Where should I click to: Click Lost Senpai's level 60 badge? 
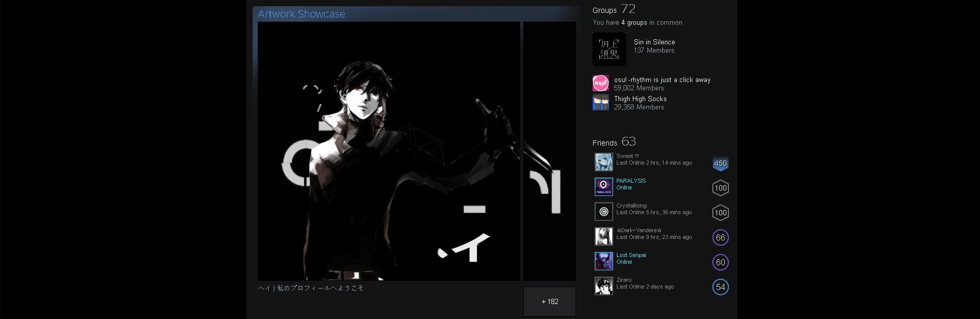point(720,262)
